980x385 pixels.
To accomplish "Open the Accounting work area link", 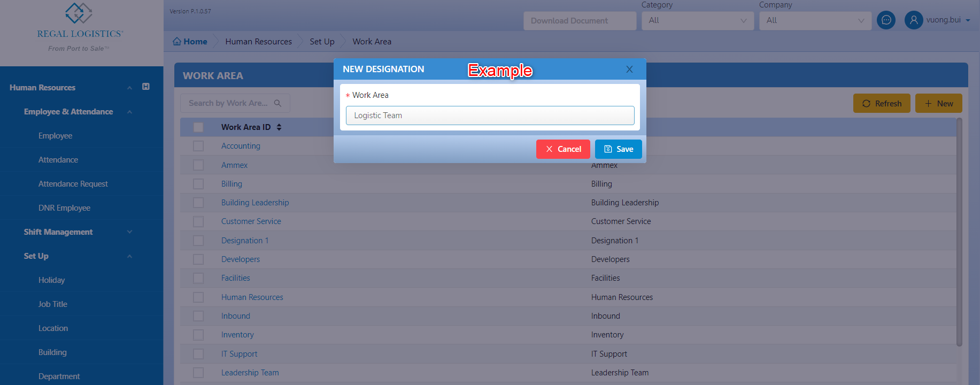I will click(x=241, y=146).
